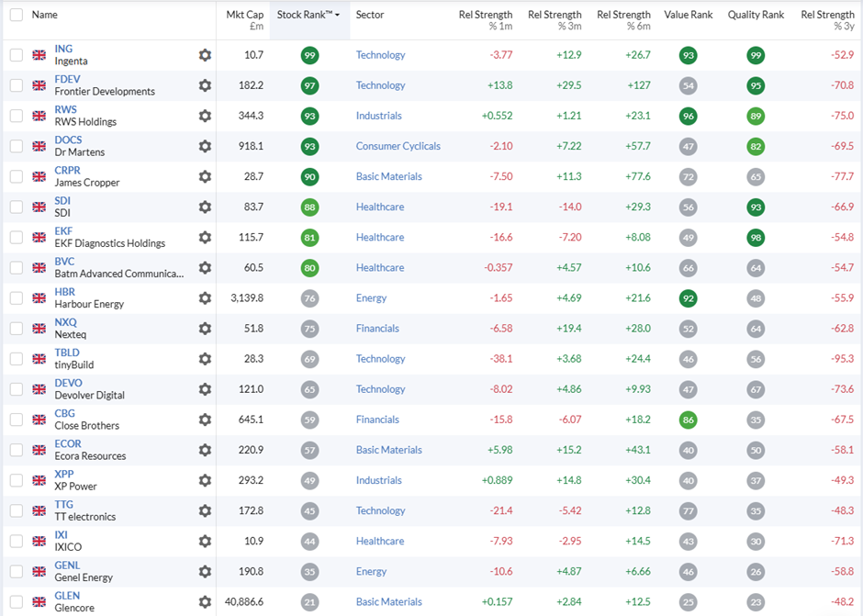This screenshot has width=863, height=616.
Task: Open the gear menu for Close Brothers
Action: [205, 420]
